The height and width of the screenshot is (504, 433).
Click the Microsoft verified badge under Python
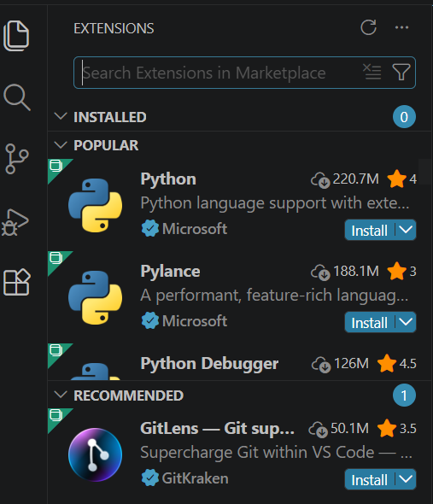[150, 229]
